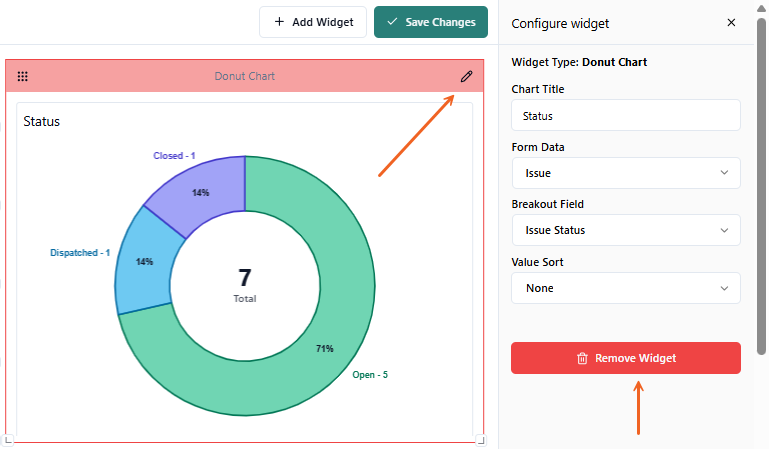Open the Value Sort dropdown
Image resolution: width=769 pixels, height=449 pixels.
point(625,288)
